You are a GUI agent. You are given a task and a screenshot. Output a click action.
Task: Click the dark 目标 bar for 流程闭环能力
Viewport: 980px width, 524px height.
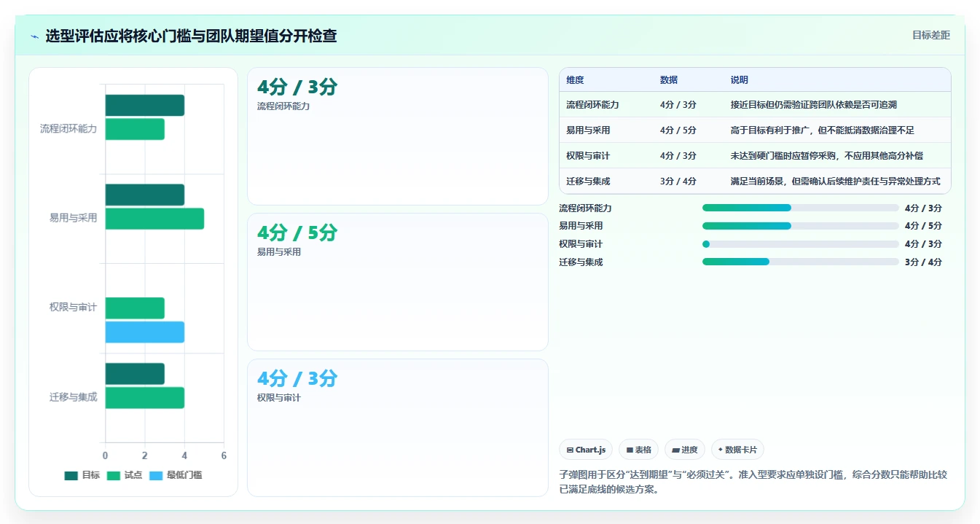tap(145, 105)
